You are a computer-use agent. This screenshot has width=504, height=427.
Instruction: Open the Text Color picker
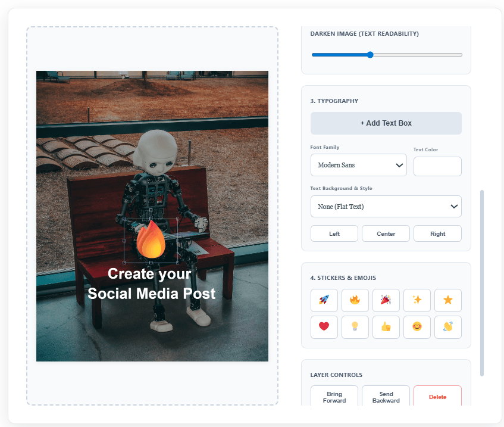(437, 166)
